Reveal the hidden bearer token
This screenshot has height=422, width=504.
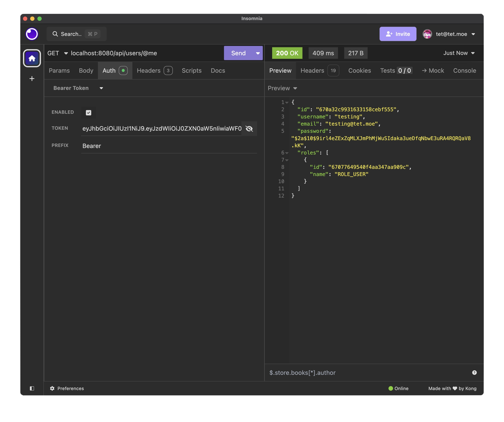pyautogui.click(x=249, y=129)
